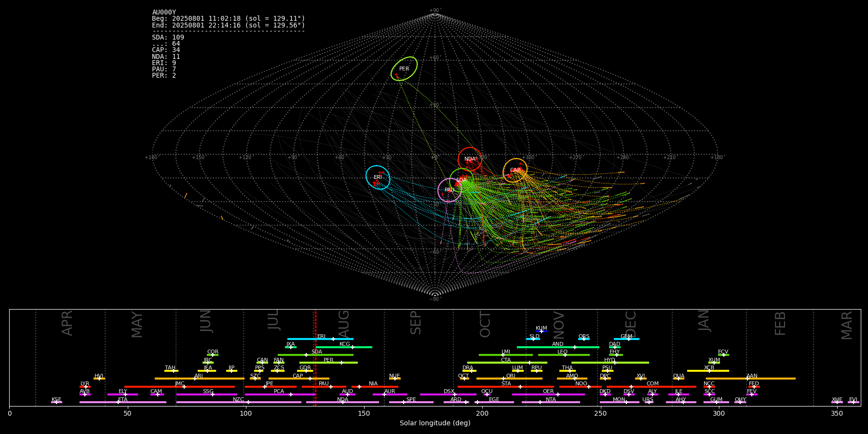The image size is (868, 434).
Task: Click the LYR shower bar in timeline
Action: (x=85, y=387)
